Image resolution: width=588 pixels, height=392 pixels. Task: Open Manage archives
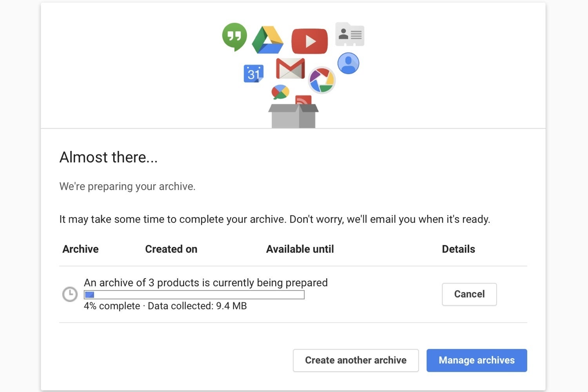(477, 360)
